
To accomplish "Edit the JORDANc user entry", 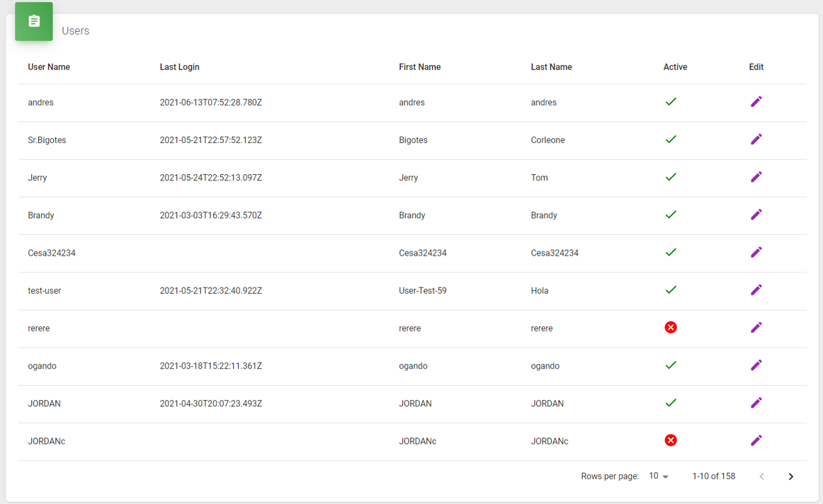I will [x=756, y=440].
